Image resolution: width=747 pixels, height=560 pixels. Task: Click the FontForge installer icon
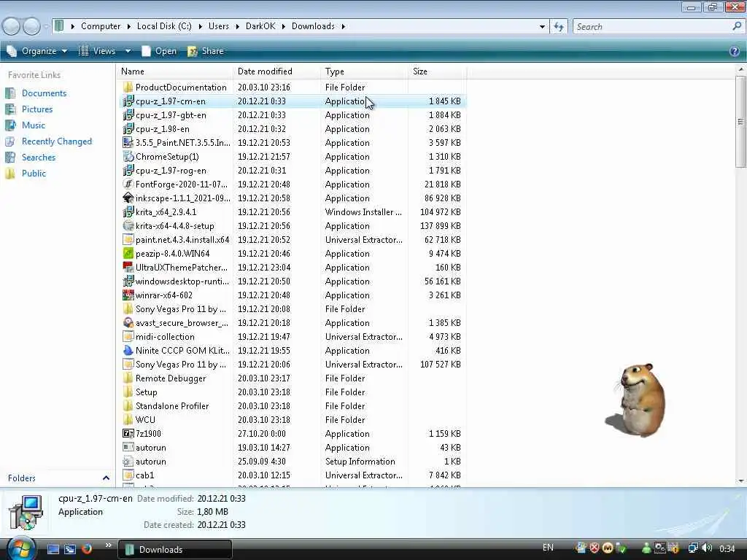tap(128, 184)
